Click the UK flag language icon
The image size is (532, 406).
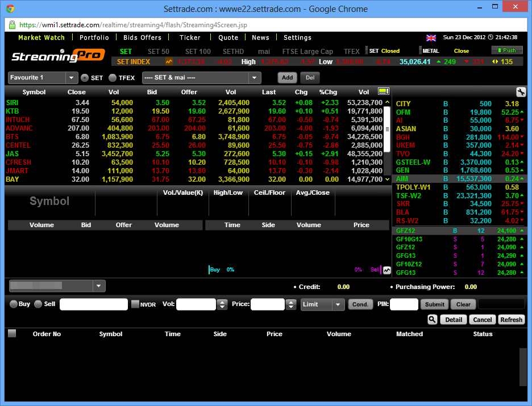click(x=431, y=37)
